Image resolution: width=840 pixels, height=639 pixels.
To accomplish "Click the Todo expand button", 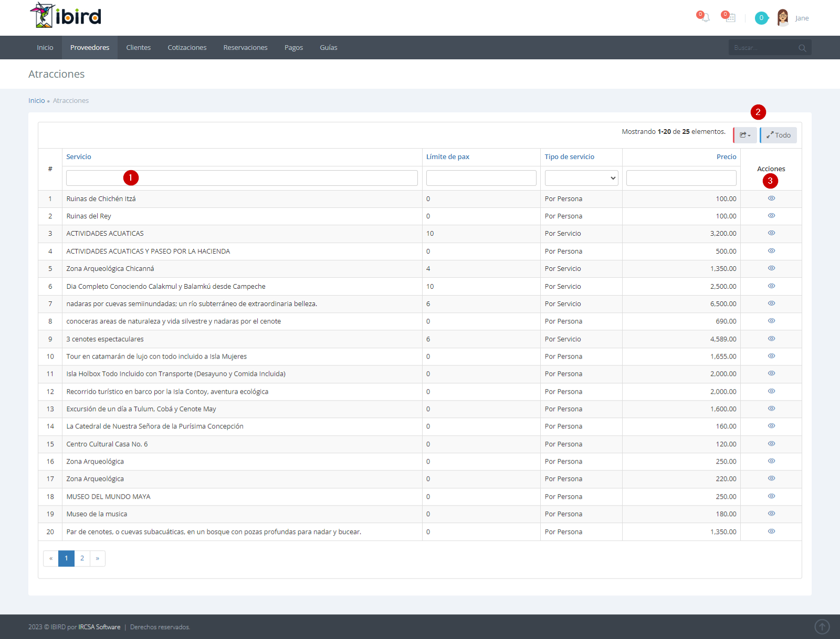I will click(779, 135).
